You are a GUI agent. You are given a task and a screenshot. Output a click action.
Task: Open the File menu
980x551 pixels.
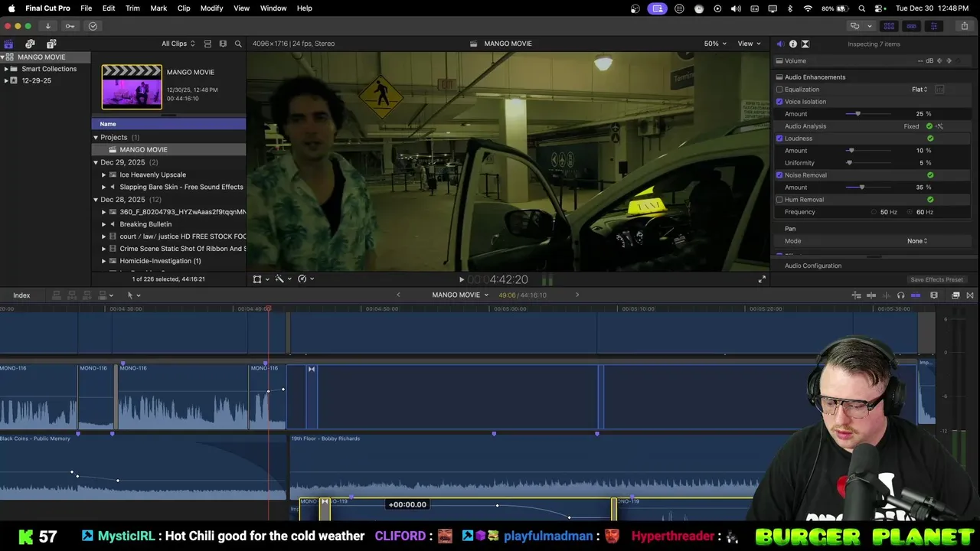[x=87, y=8]
